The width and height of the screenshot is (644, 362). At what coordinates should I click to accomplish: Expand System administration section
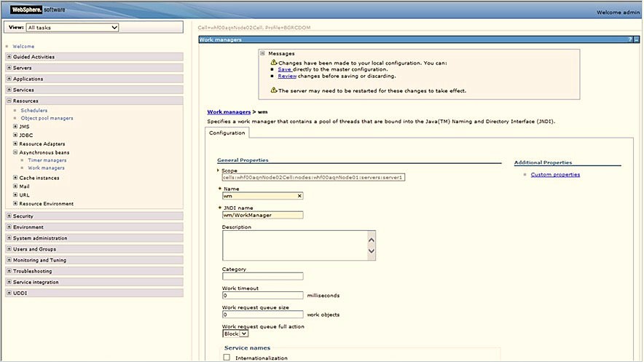[x=9, y=238]
